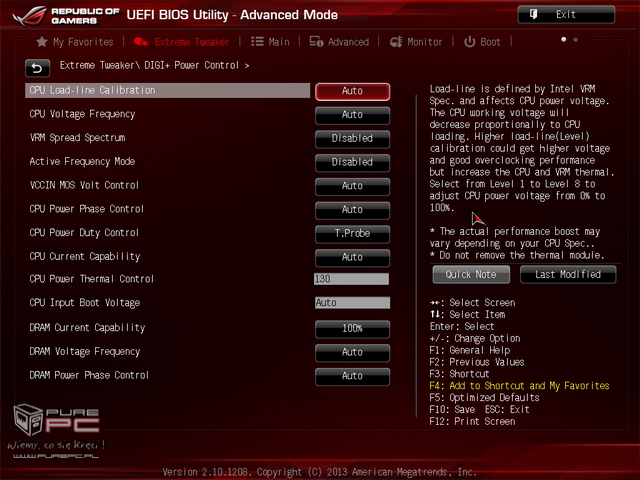Open DRAM Current Capability 100% dropdown
Image resolution: width=640 pixels, height=480 pixels.
tap(352, 329)
